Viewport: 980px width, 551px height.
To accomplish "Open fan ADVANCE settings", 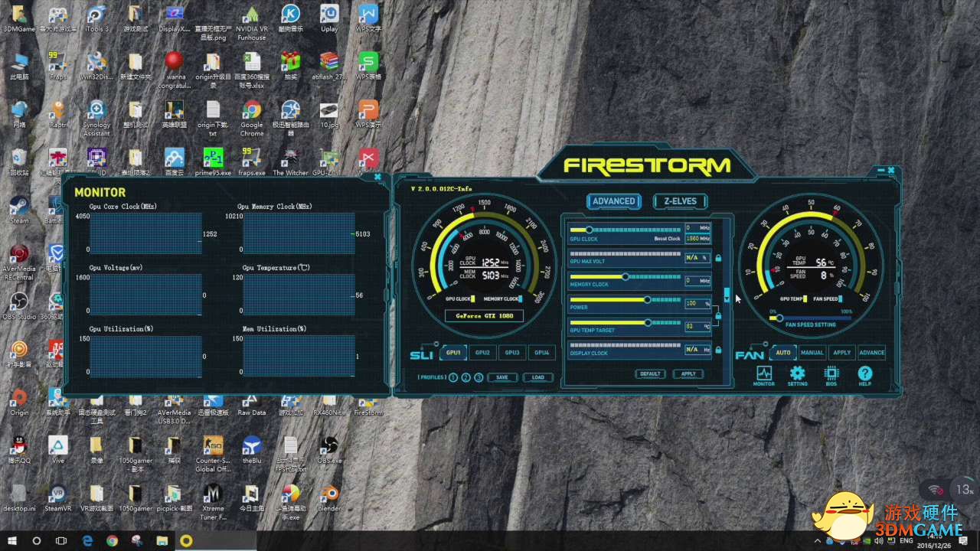I will 871,353.
